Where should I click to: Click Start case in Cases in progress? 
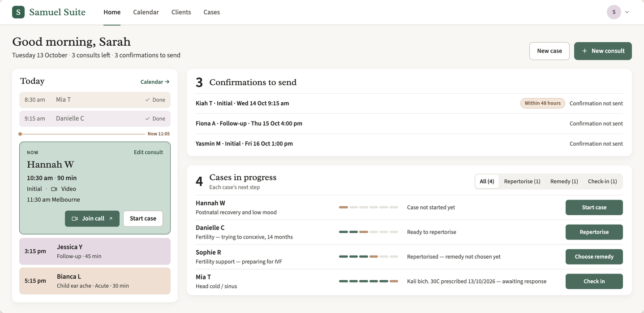pos(594,208)
